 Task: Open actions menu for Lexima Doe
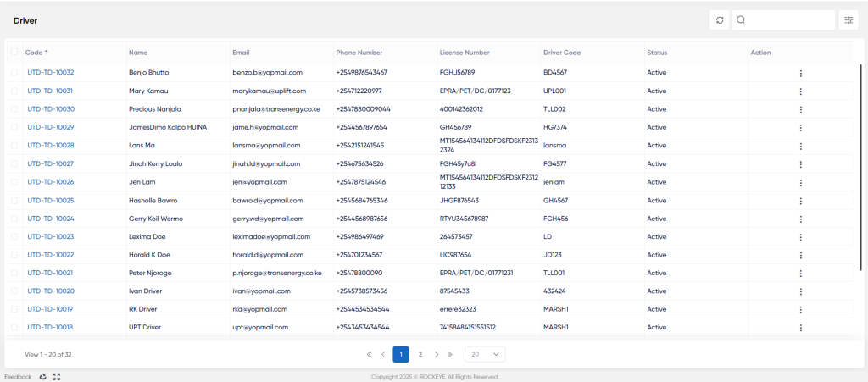(800, 237)
